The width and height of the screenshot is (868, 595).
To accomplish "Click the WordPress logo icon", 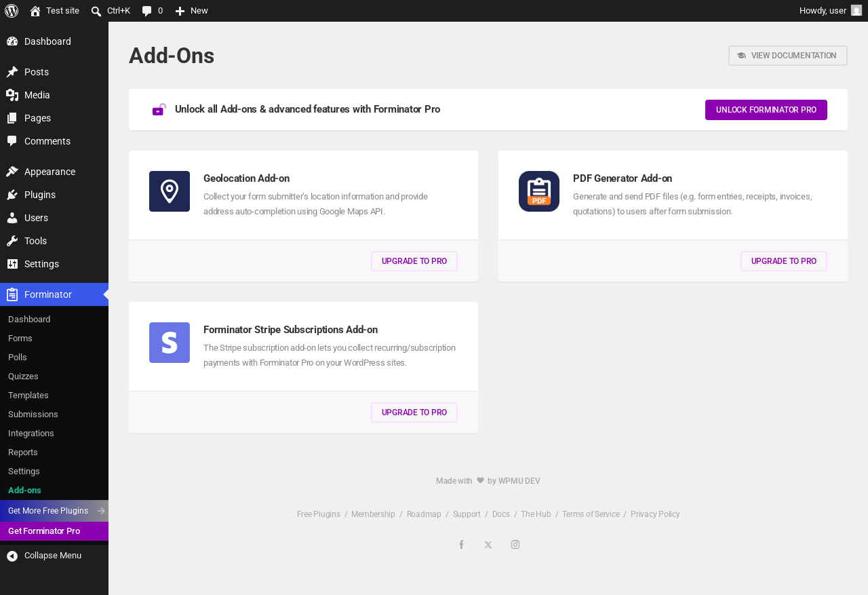I will coord(12,11).
